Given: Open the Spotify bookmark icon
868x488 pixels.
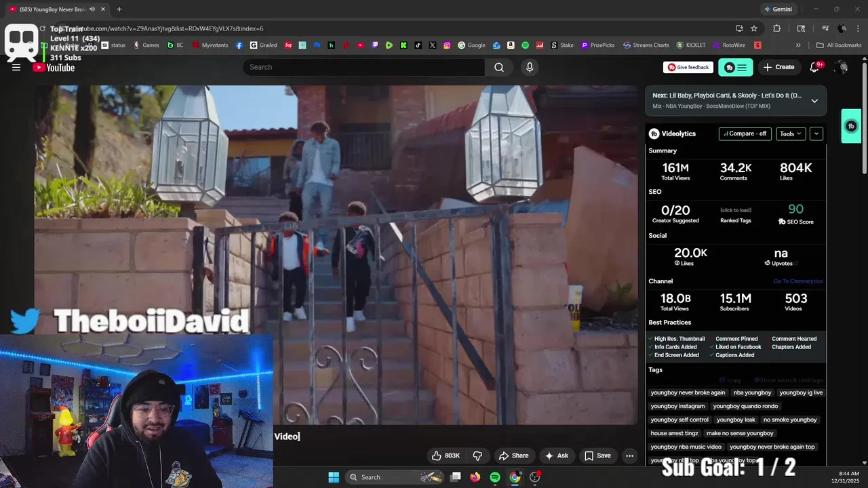Looking at the screenshot, I should (x=525, y=45).
